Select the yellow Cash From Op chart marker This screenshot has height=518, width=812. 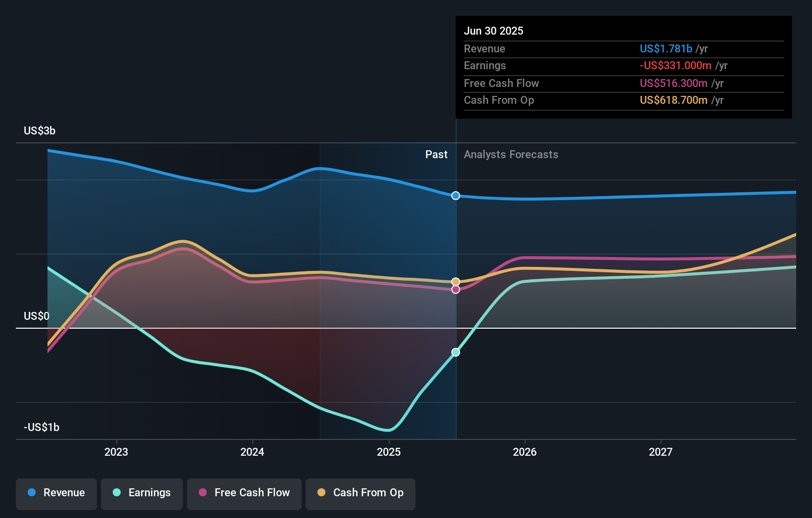[455, 281]
